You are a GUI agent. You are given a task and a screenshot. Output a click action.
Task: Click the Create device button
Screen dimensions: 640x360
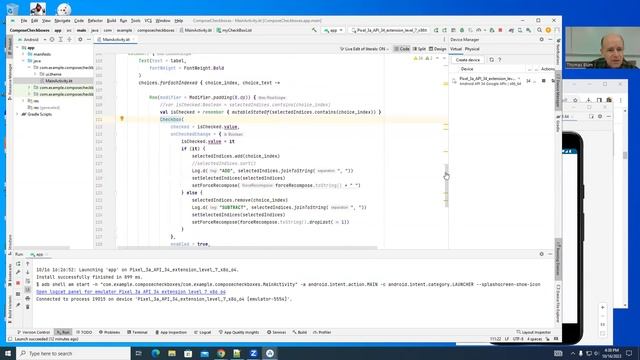coord(467,60)
